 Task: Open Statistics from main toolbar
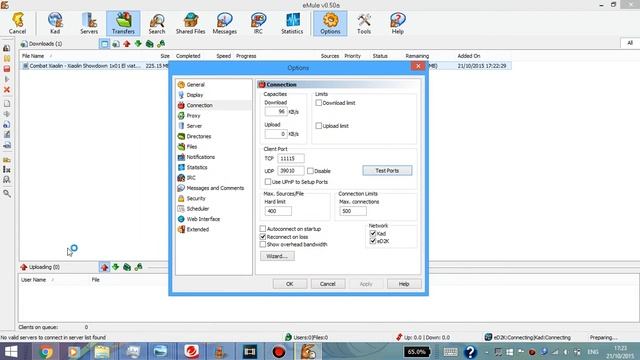coord(292,23)
